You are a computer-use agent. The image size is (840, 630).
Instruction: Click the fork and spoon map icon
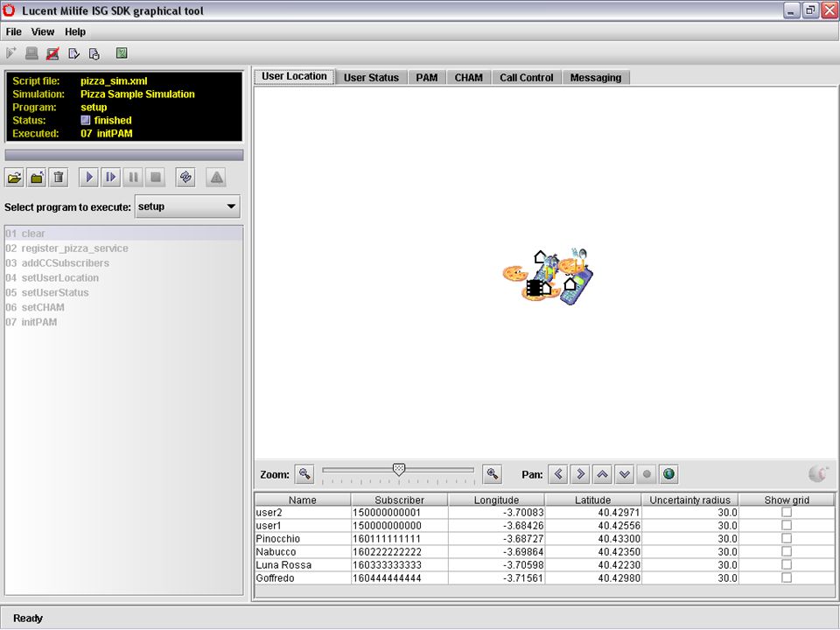pos(579,254)
